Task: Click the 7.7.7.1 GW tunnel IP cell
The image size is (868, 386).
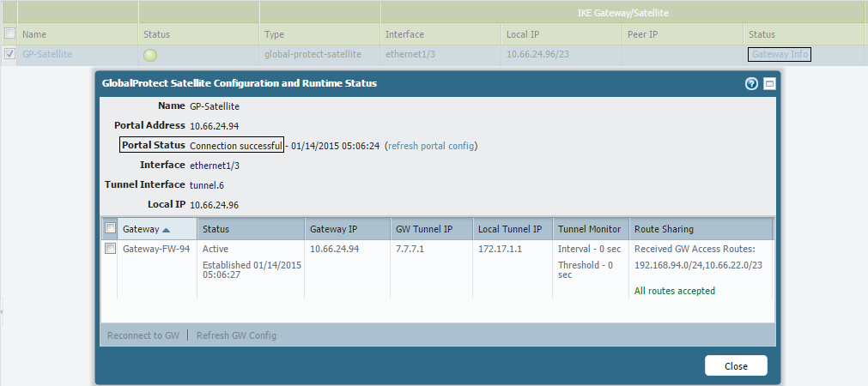Action: click(x=410, y=249)
